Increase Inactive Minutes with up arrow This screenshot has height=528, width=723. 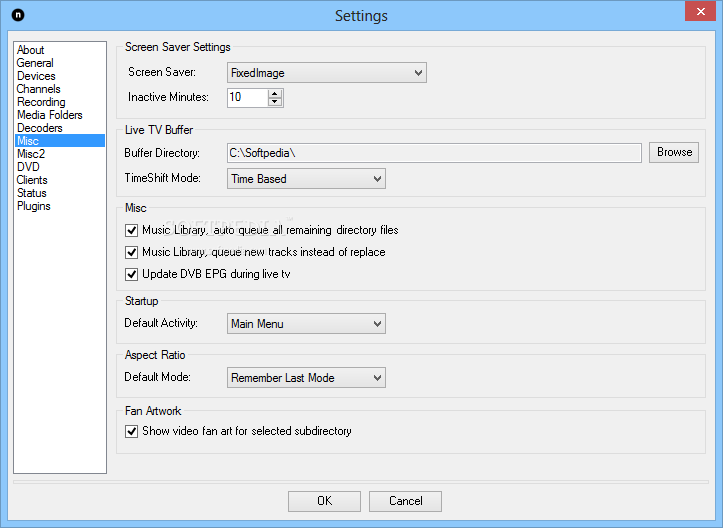coord(275,93)
